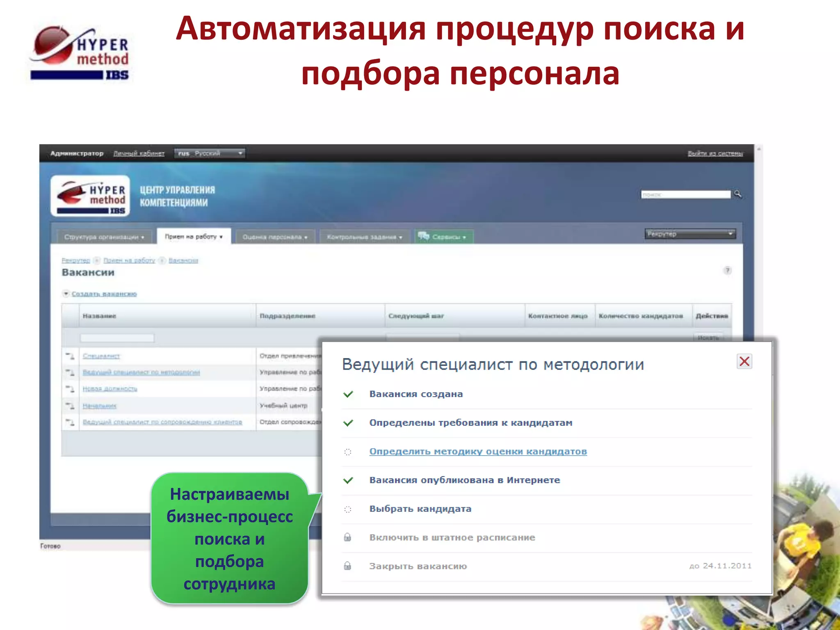Open the rus Русский language dropdown
The width and height of the screenshot is (840, 630).
click(210, 153)
